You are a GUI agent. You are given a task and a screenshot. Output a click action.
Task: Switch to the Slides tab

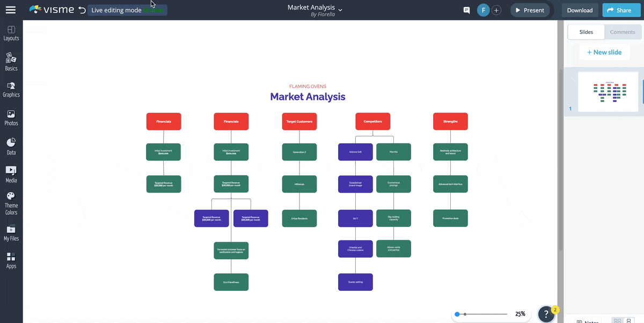pyautogui.click(x=586, y=32)
